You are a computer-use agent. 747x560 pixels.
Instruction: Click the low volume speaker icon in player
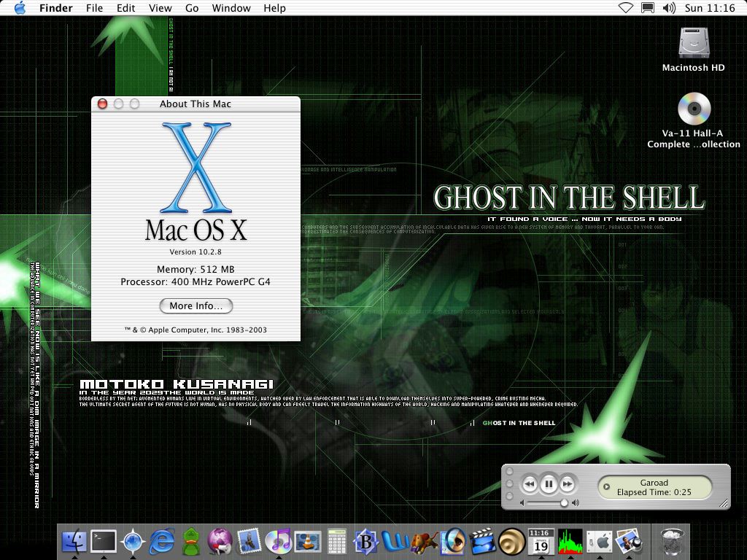coord(522,503)
